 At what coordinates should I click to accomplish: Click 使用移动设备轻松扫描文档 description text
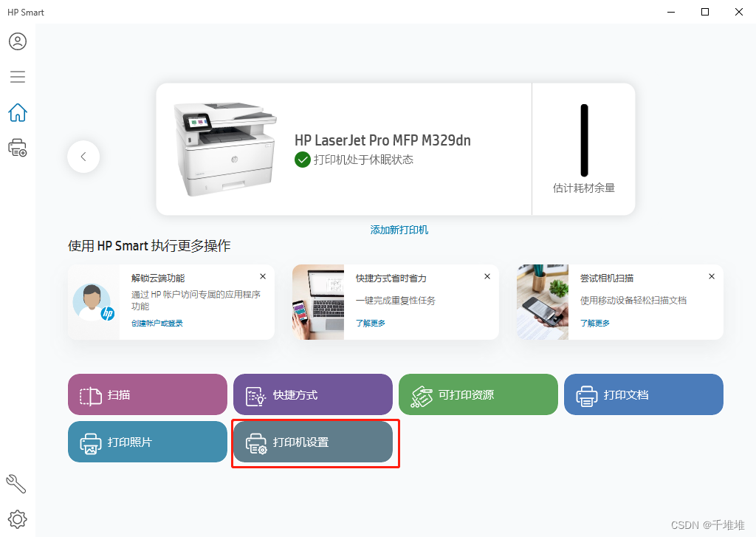click(x=633, y=301)
